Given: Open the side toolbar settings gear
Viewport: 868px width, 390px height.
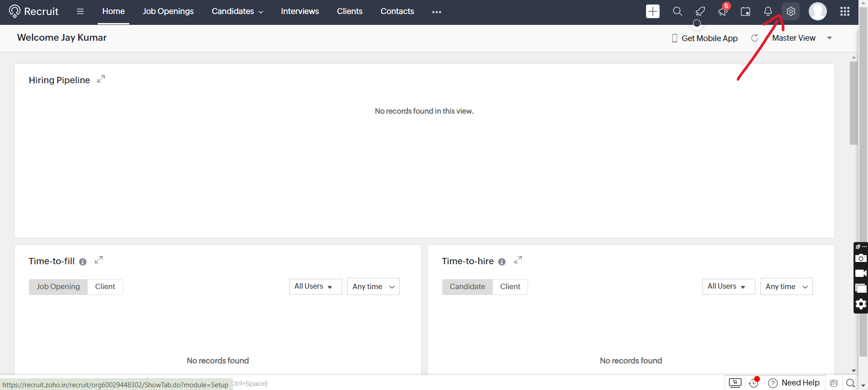Looking at the screenshot, I should click(x=861, y=304).
